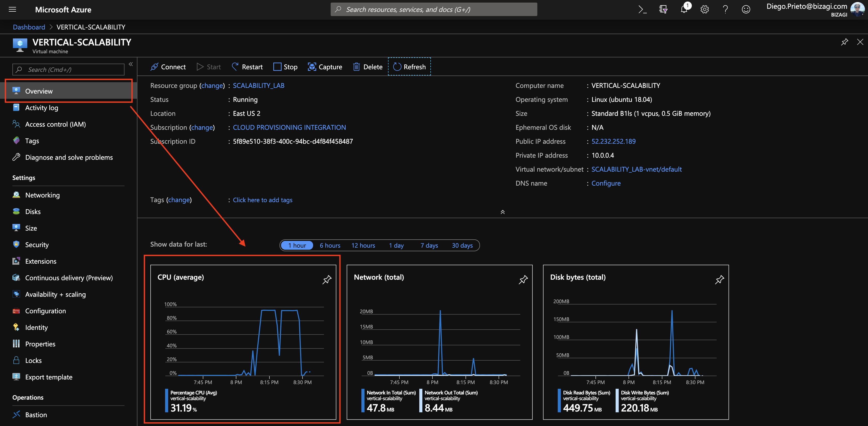Open the portal hamburger menu
This screenshot has height=426, width=868.
12,10
